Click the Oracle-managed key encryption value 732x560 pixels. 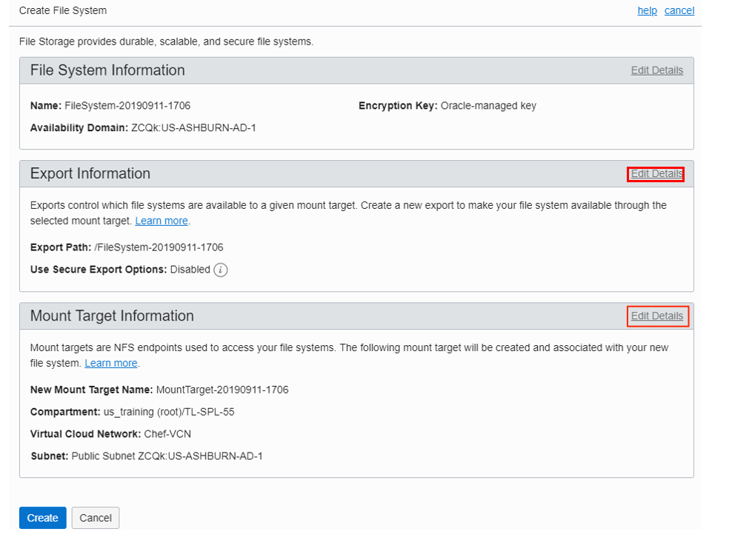click(488, 106)
